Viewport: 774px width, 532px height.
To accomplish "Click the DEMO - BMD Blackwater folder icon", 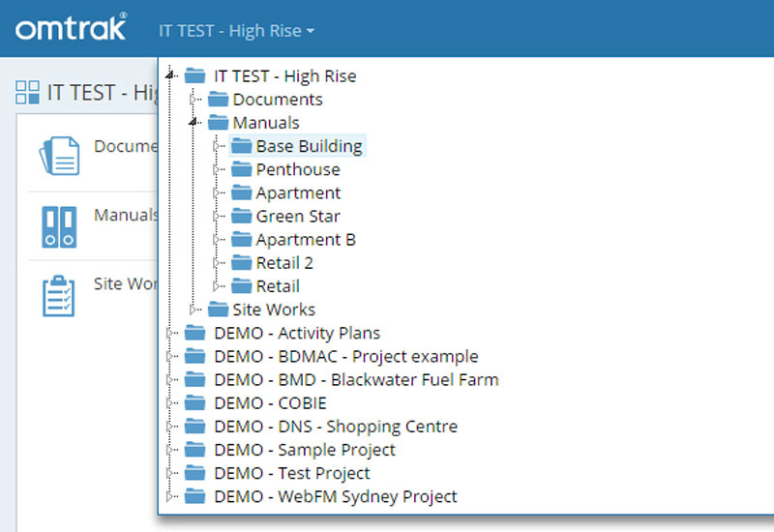I will (195, 379).
